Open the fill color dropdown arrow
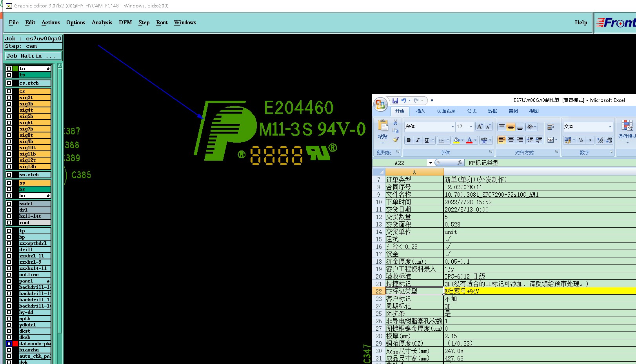 (462, 140)
